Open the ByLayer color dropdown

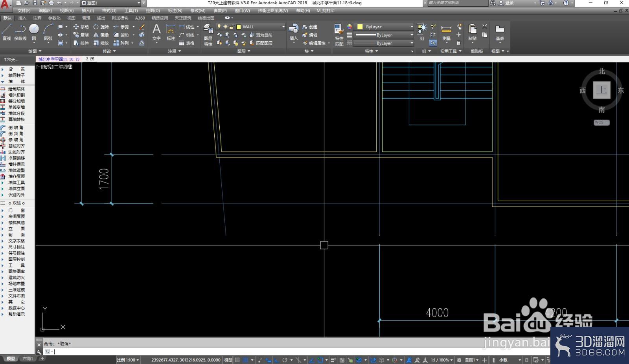coord(412,27)
